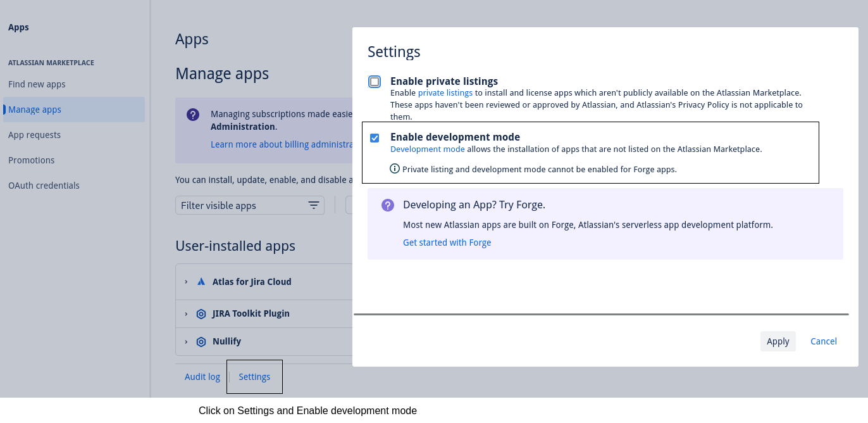Open the Get started with Forge link
Viewport: 868px width, 423px height.
(x=447, y=243)
